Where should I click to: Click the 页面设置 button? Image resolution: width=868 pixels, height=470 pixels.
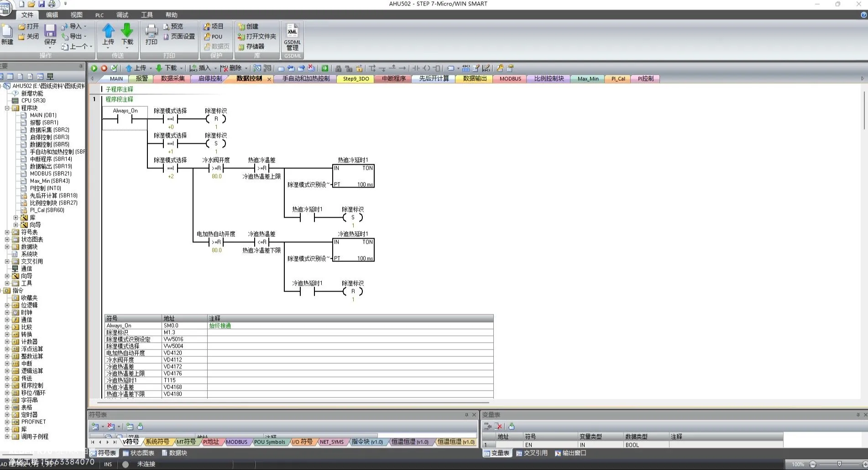pos(179,37)
